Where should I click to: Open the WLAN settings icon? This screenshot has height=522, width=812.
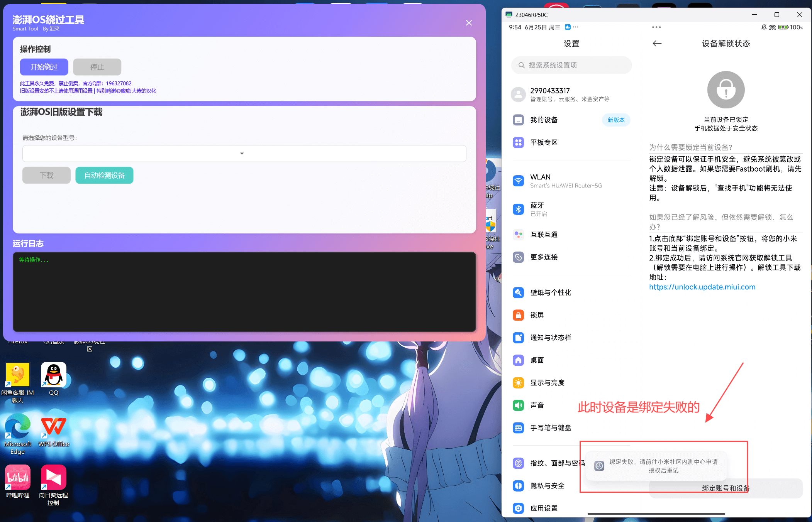click(518, 181)
